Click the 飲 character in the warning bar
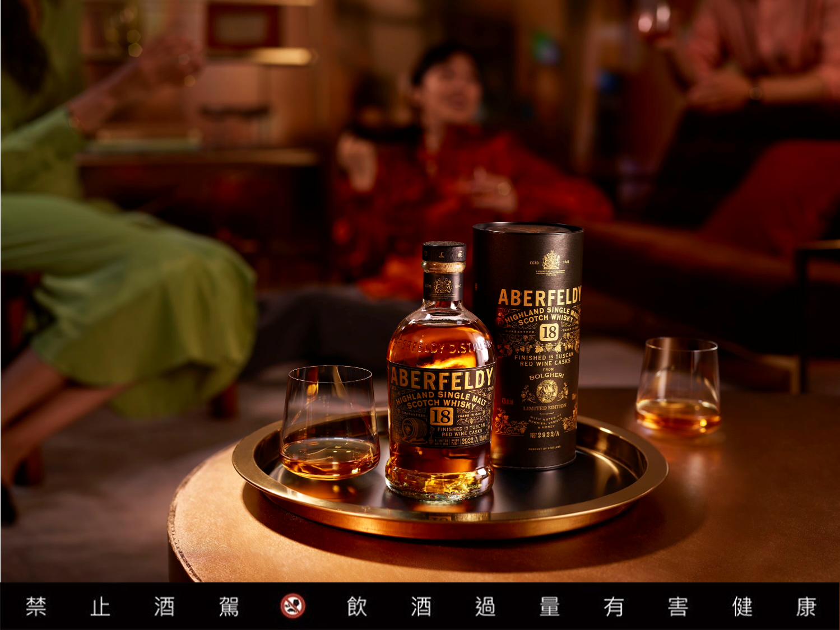 point(357,606)
